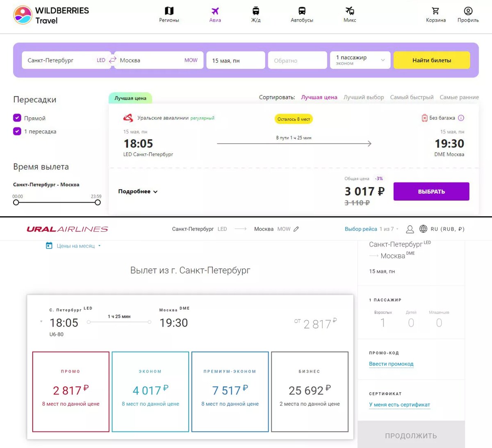Click the Найти билеты button
This screenshot has width=492, height=448.
(x=432, y=60)
